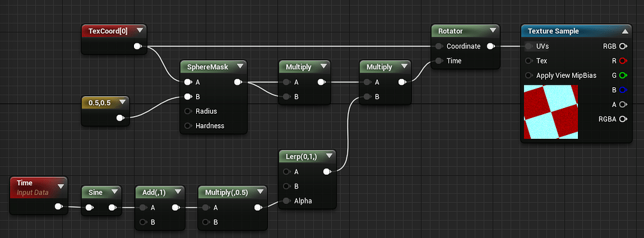The width and height of the screenshot is (644, 238).
Task: Select the Texture Sample node title
Action: click(553, 31)
